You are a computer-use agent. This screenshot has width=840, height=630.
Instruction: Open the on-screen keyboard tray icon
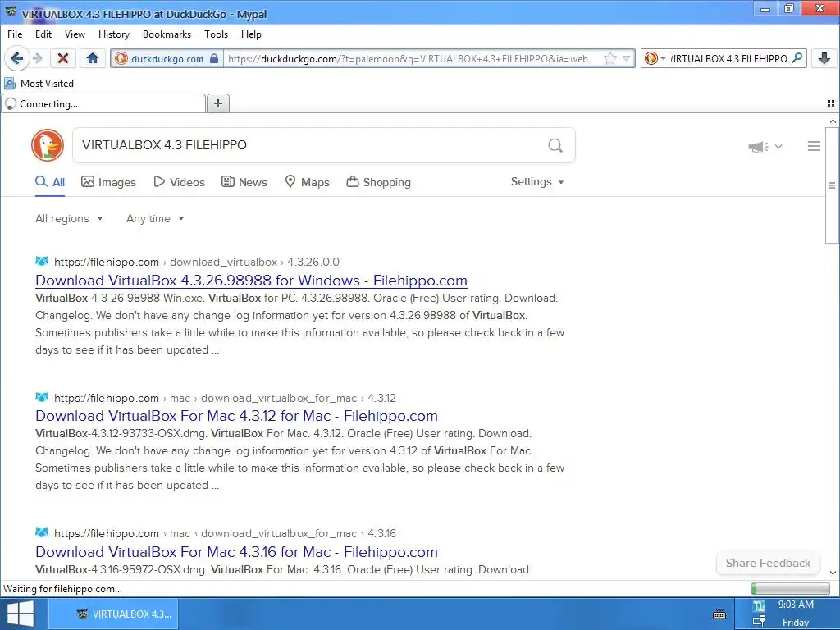pos(719,614)
